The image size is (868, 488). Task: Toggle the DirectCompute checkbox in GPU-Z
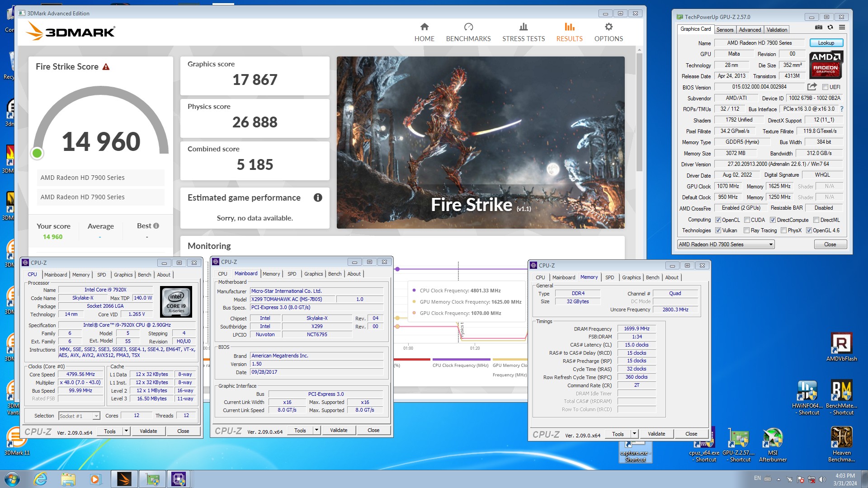pos(773,220)
